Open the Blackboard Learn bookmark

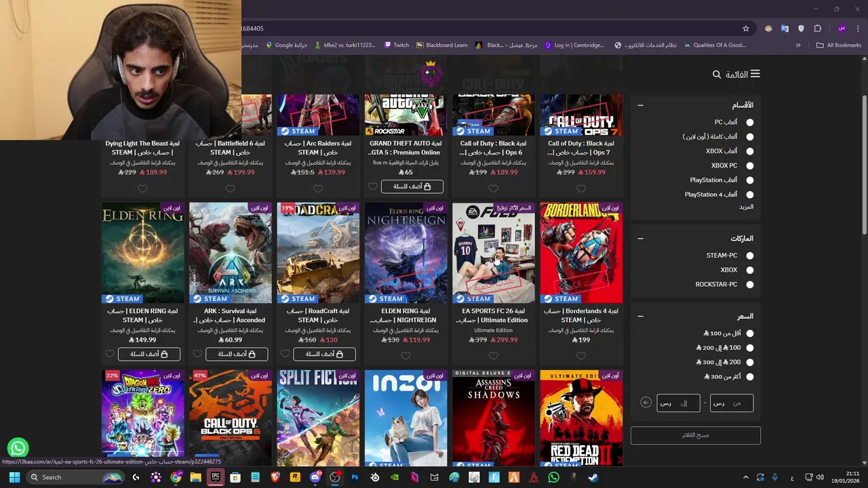[x=441, y=45]
